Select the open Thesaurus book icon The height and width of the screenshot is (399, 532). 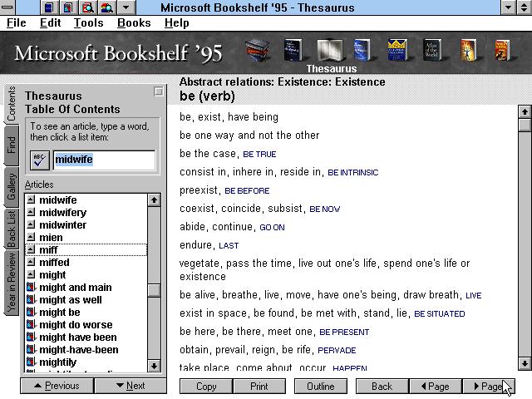coord(329,50)
